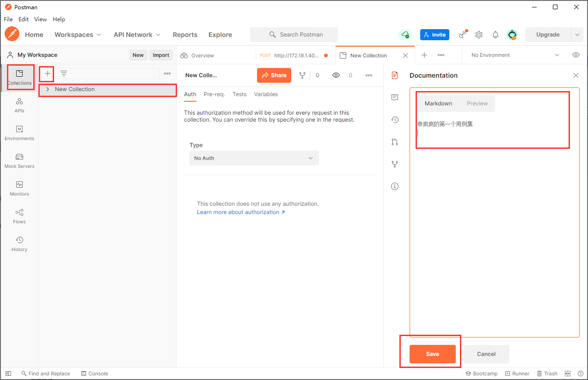Create a new collection with plus icon
The height and width of the screenshot is (380, 588).
[x=47, y=74]
